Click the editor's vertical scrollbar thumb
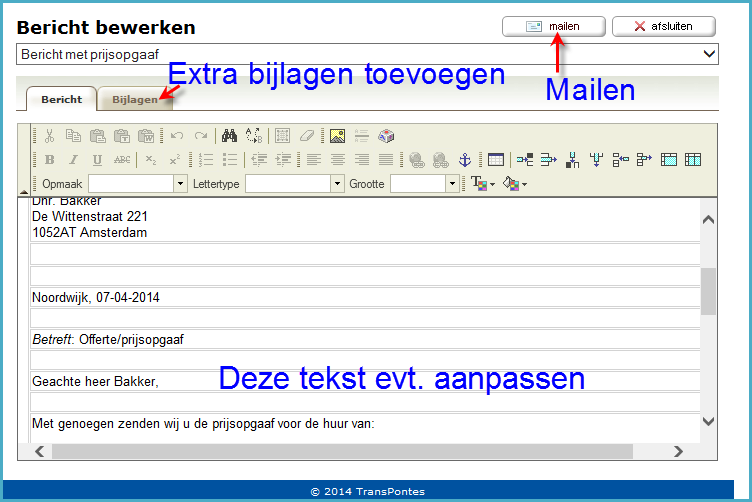This screenshot has width=752, height=502. (708, 291)
